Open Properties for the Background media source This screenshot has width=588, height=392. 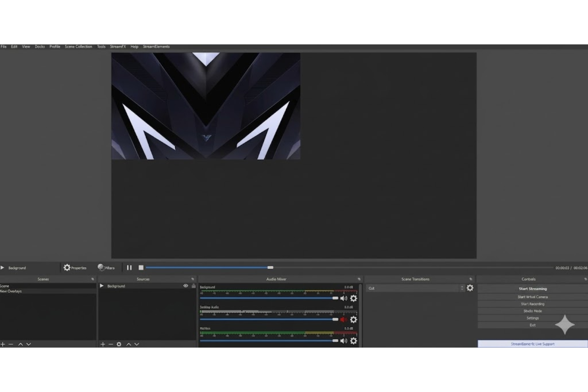point(75,267)
